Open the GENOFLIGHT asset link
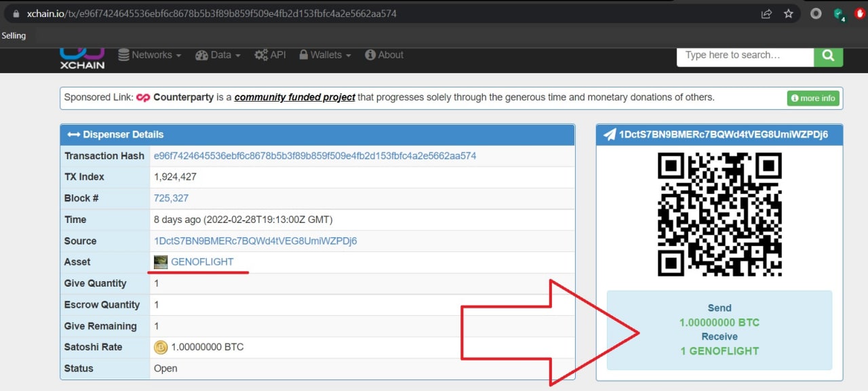The height and width of the screenshot is (391, 868). [202, 262]
